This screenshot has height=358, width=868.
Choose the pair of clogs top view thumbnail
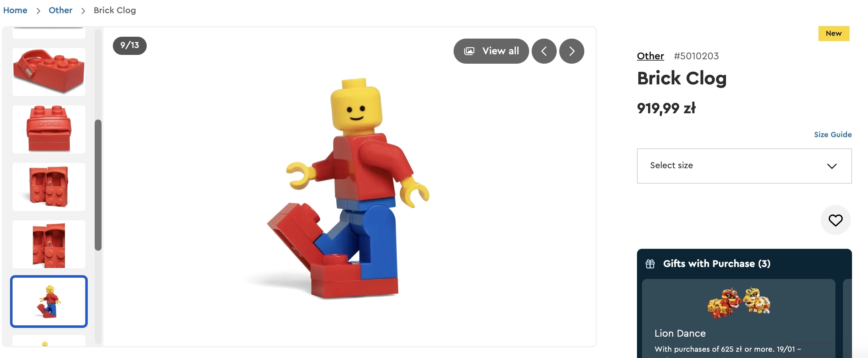pyautogui.click(x=49, y=187)
